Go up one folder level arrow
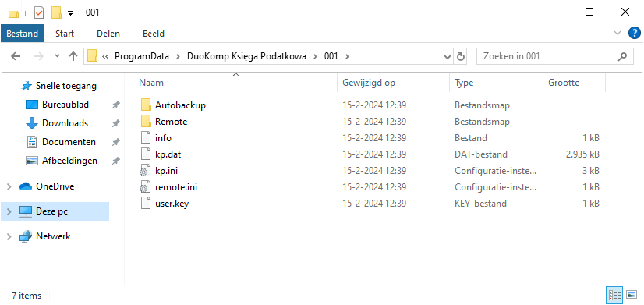Viewport: 644px width, 305px height. coord(73,56)
